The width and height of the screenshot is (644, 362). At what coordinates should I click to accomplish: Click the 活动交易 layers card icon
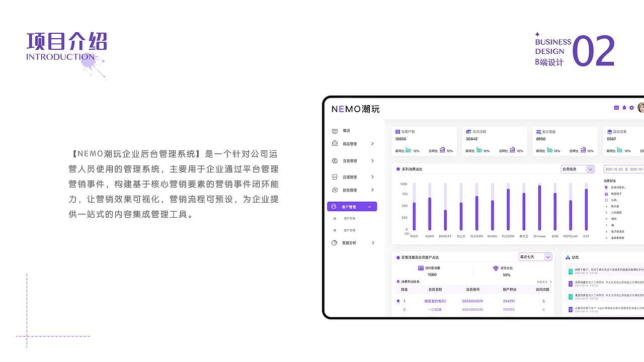[609, 132]
